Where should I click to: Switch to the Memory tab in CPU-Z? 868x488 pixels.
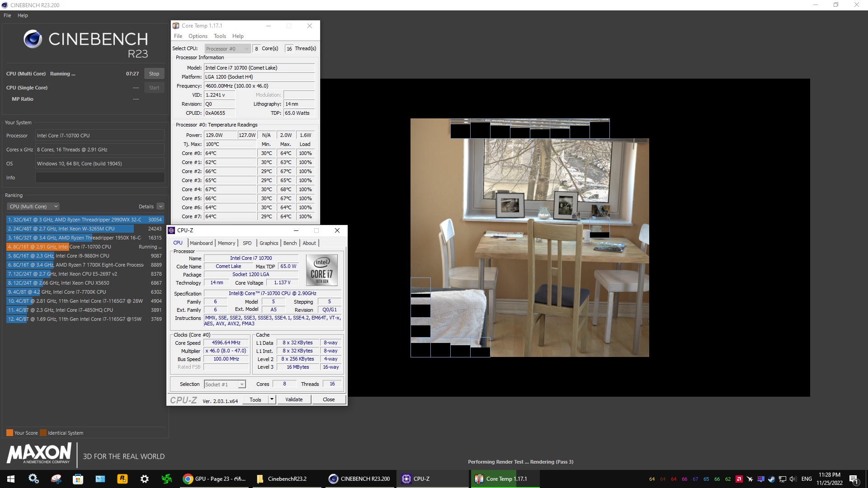226,243
